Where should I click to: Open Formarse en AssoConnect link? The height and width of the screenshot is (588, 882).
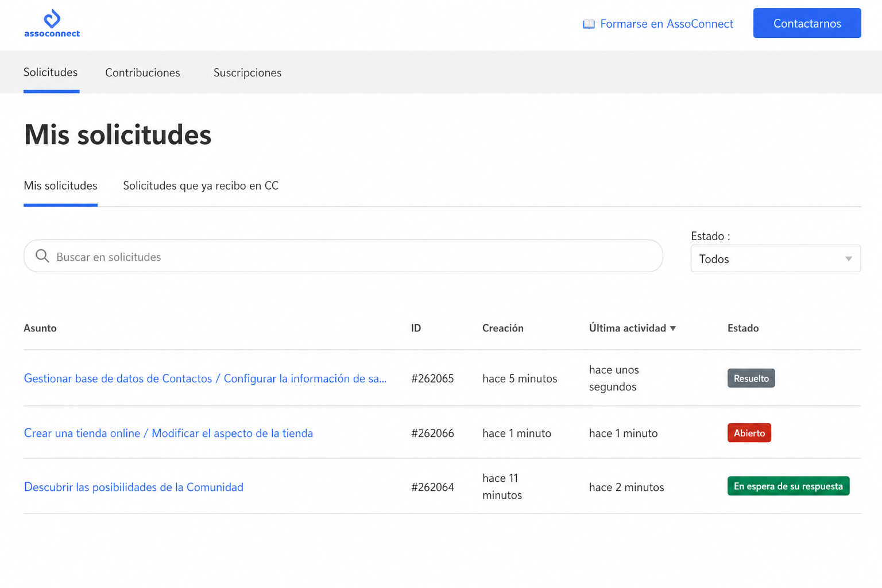666,24
